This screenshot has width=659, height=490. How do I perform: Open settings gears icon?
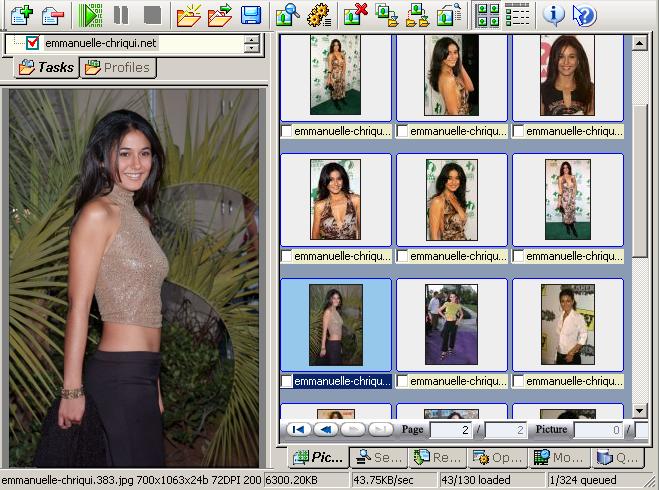coord(319,16)
